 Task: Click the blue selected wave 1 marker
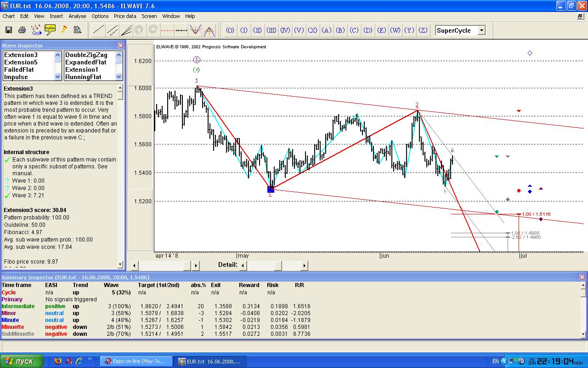pyautogui.click(x=271, y=189)
